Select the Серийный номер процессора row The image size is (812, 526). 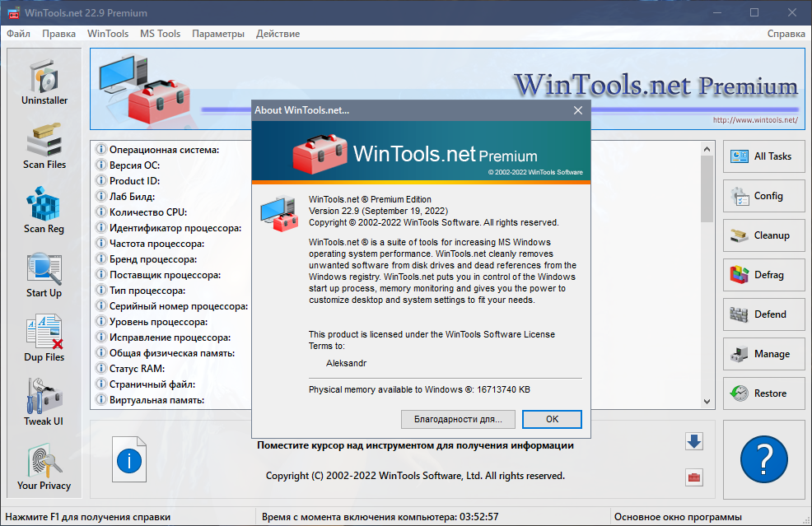point(172,306)
